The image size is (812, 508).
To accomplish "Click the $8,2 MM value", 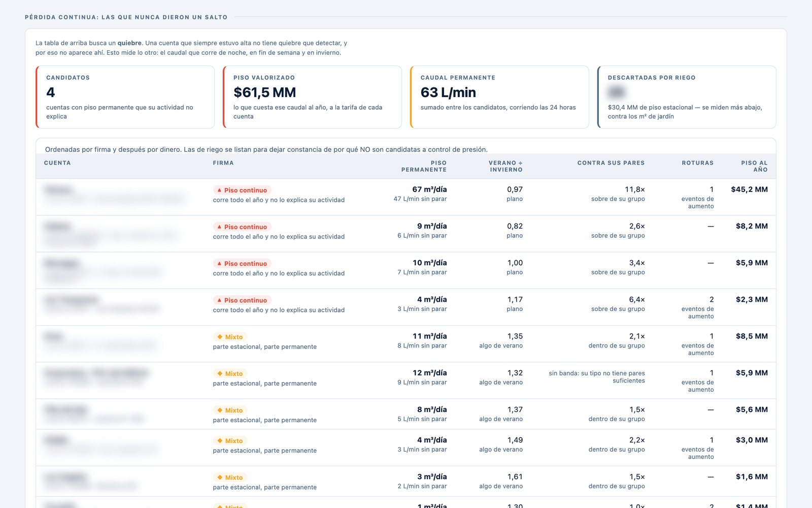I will pos(752,226).
